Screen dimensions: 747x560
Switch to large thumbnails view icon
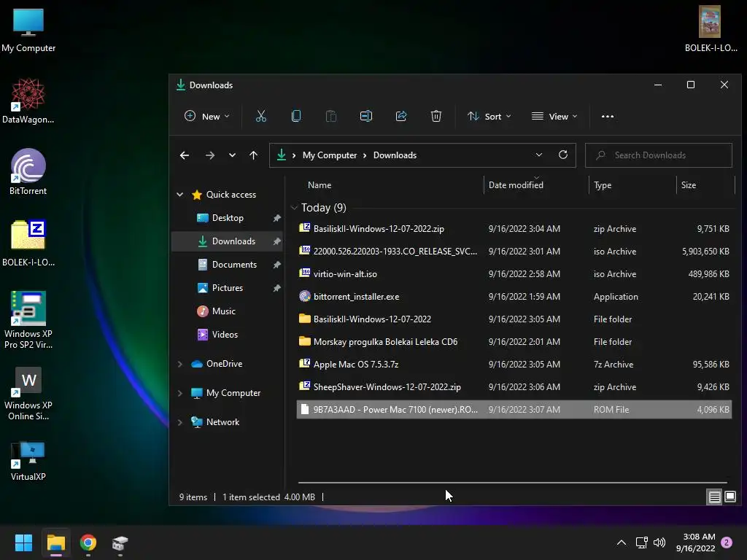point(729,497)
